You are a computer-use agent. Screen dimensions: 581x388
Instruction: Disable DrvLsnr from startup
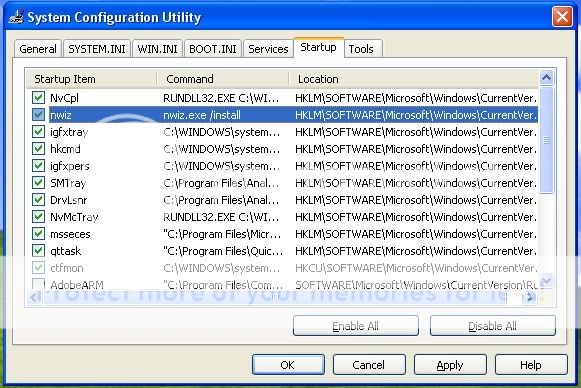point(38,200)
